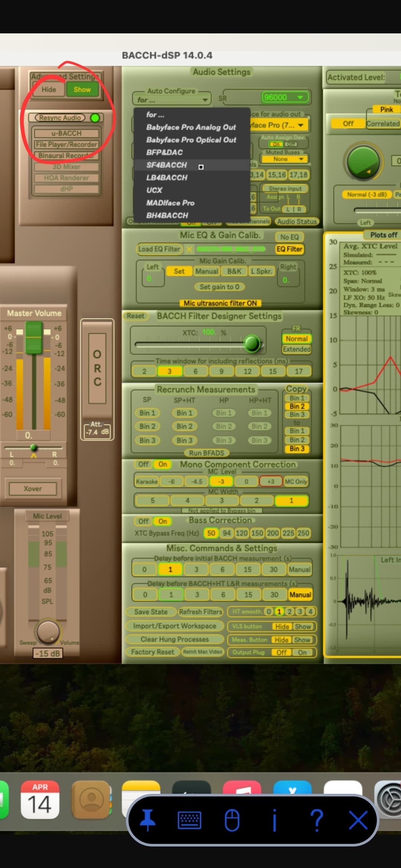
Task: Open u-BACCH module
Action: pos(66,133)
